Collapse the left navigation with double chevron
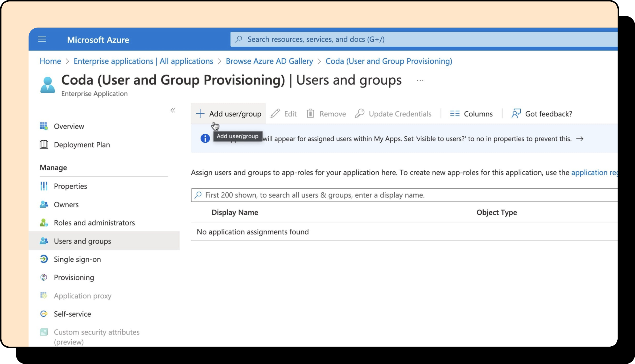This screenshot has width=635, height=364. click(173, 110)
